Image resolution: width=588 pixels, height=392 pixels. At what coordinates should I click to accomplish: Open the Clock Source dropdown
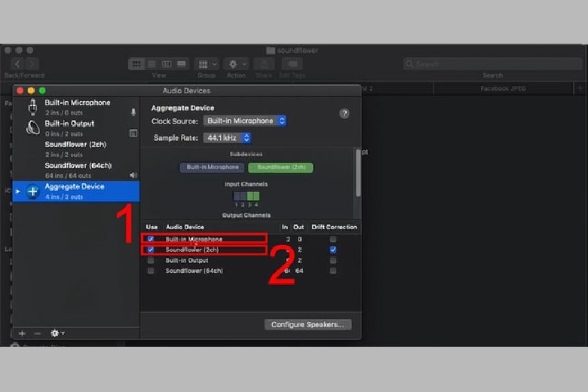tap(244, 121)
